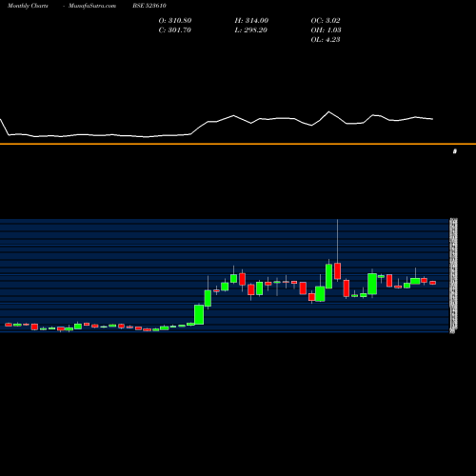Viewport: 476px width, 476px height.
Task: Click the open value 'O: 310.80'
Action: pyautogui.click(x=175, y=21)
